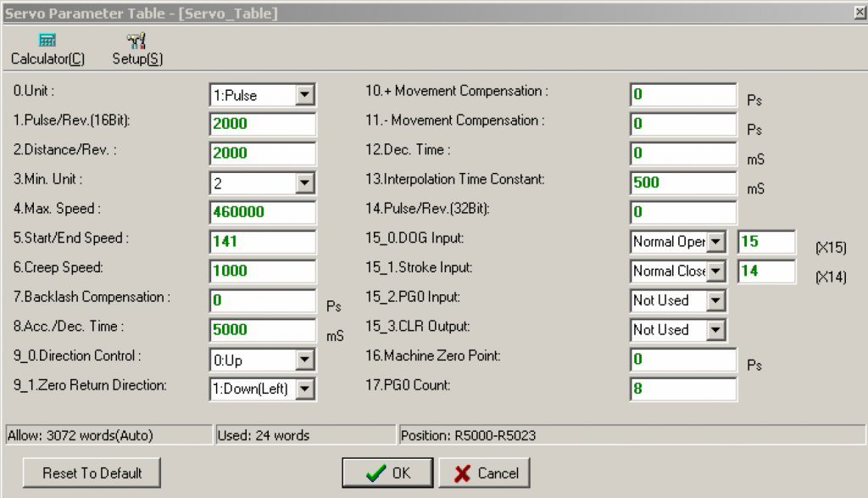The height and width of the screenshot is (498, 868).
Task: Click the 10.+ Movement Compensation field
Action: point(683,94)
